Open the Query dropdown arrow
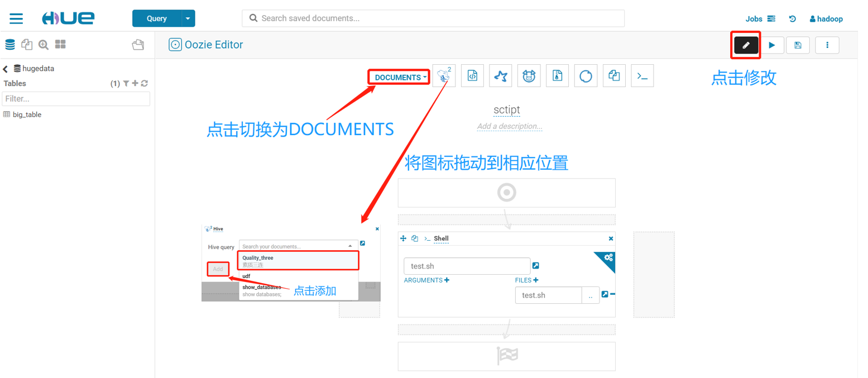Viewport: 868px width, 378px height. point(188,18)
